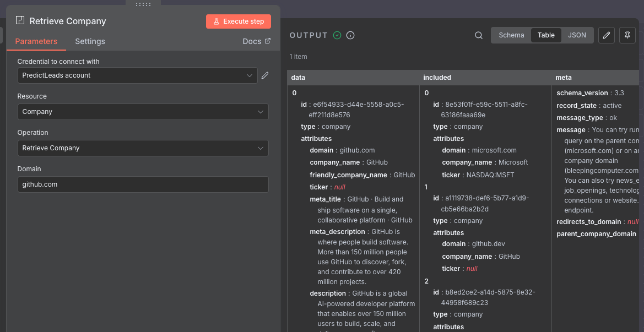Click the Domain input field with github.com
The height and width of the screenshot is (332, 644).
click(143, 184)
